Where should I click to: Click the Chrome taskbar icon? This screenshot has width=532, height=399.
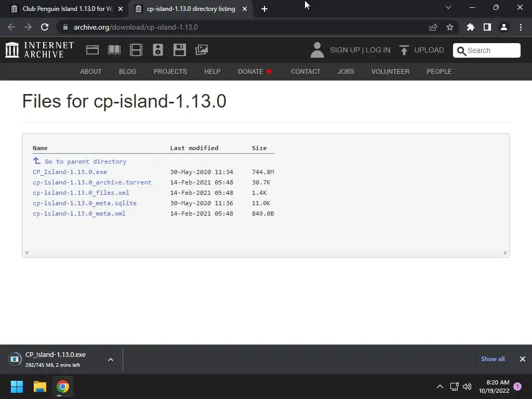click(63, 387)
